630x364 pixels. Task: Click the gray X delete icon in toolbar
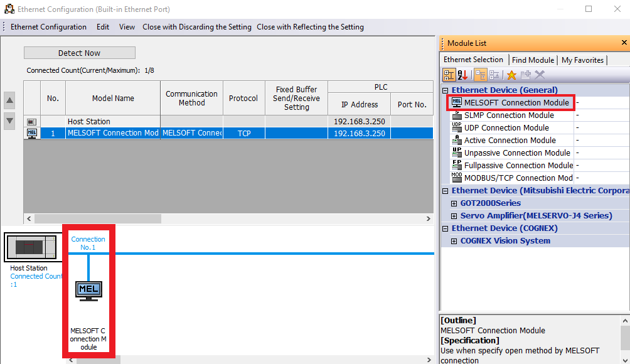(x=540, y=75)
